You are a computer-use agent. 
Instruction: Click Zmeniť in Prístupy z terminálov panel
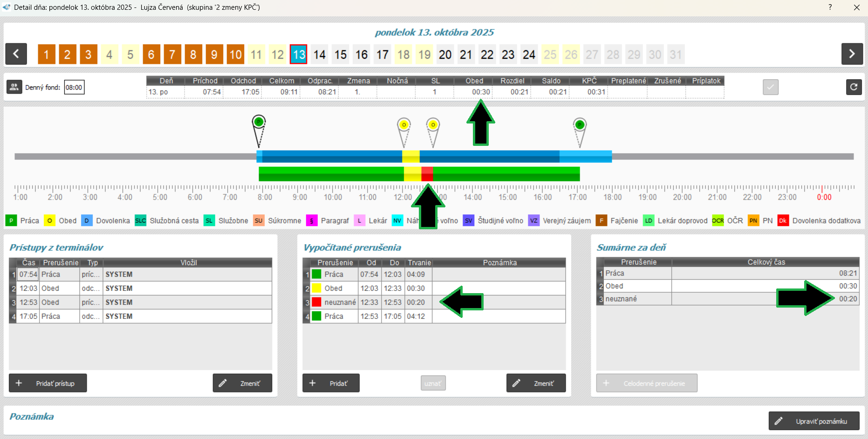(242, 383)
